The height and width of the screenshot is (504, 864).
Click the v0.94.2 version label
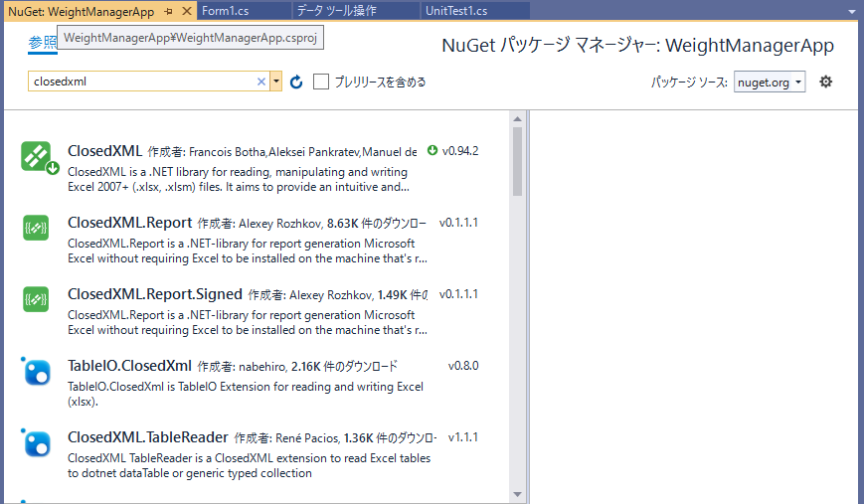[x=460, y=151]
